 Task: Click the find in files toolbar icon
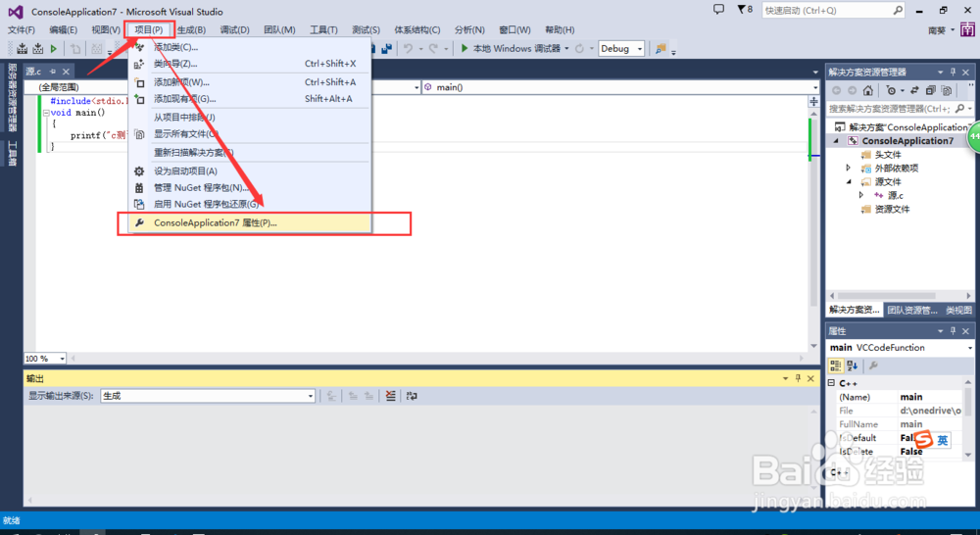[660, 49]
